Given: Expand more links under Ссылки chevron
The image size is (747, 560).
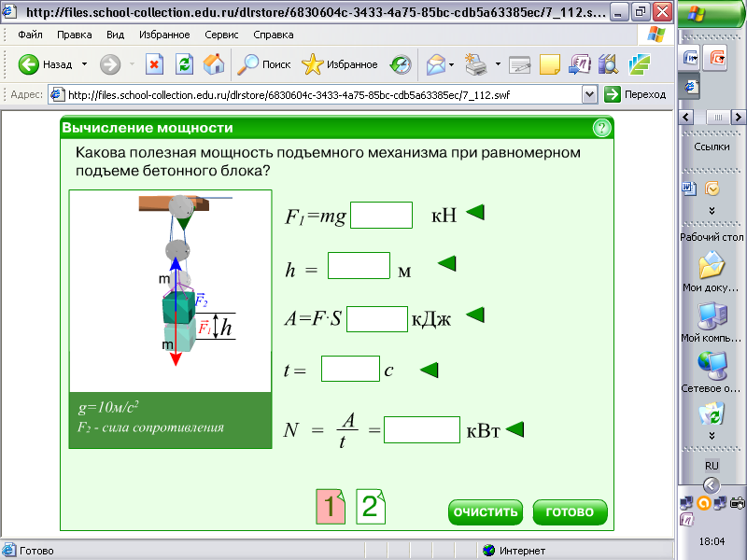Looking at the screenshot, I should point(712,211).
